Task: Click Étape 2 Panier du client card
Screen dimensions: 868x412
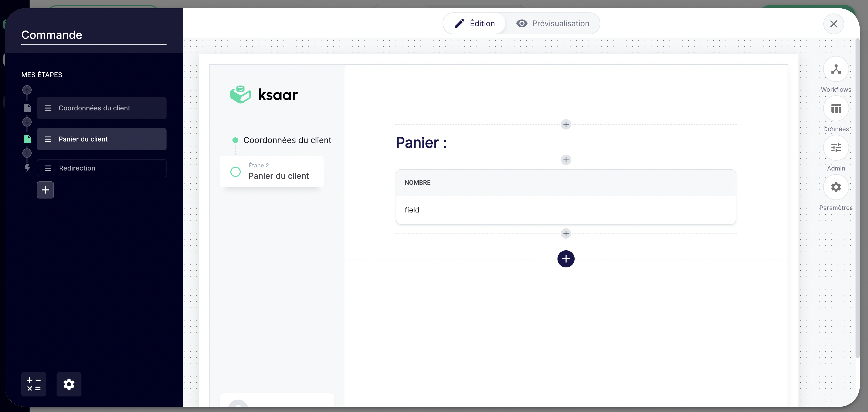Action: click(272, 172)
